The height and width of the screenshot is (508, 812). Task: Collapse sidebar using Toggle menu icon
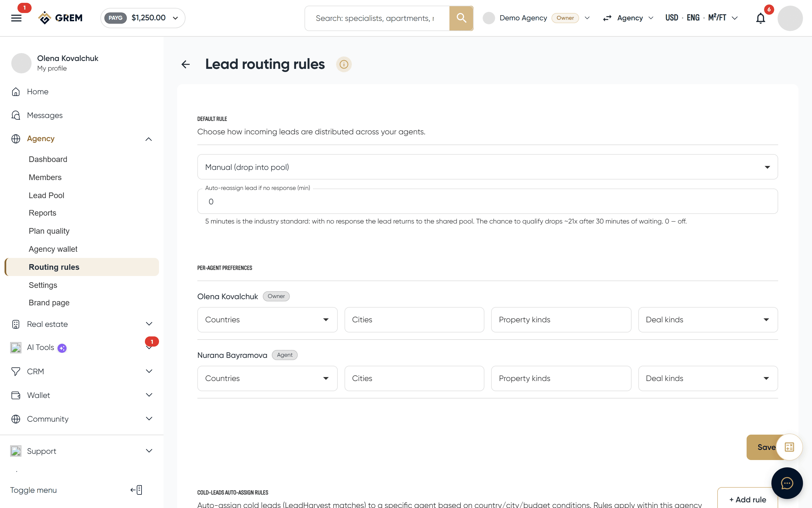point(136,490)
